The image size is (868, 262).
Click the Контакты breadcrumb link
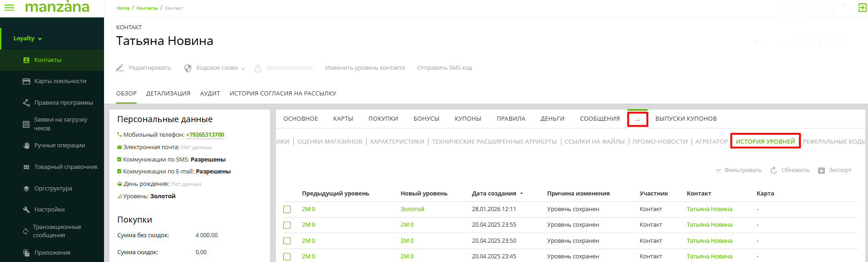click(x=147, y=8)
